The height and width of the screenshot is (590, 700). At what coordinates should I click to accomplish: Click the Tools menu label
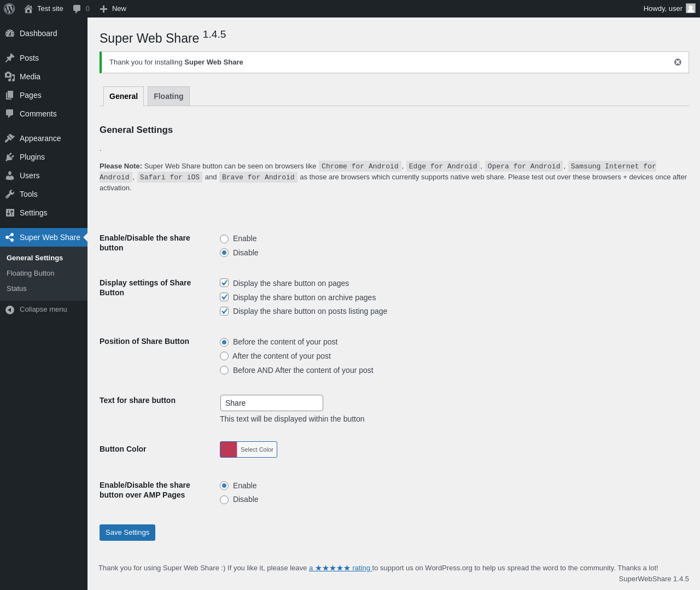28,194
